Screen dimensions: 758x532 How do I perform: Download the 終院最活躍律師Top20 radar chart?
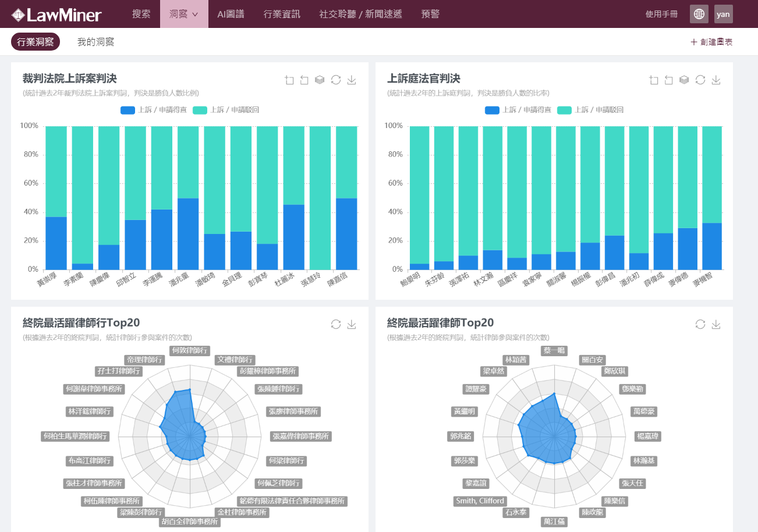tap(716, 324)
